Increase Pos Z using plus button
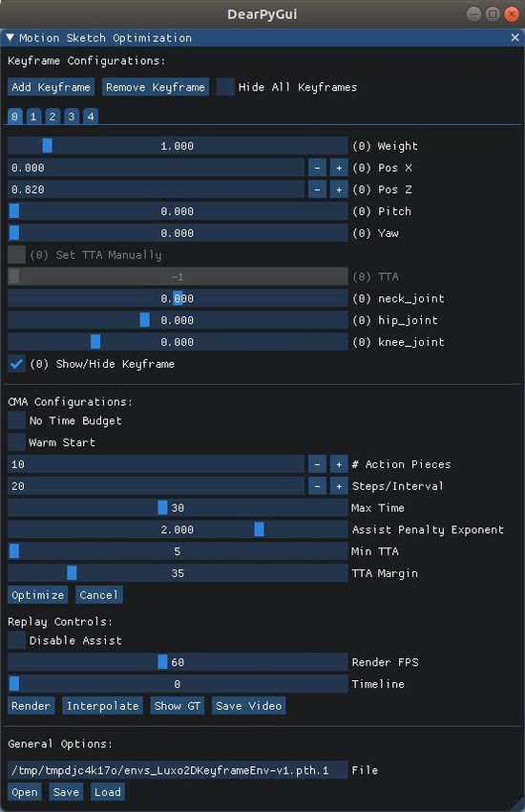The image size is (525, 812). click(x=339, y=189)
